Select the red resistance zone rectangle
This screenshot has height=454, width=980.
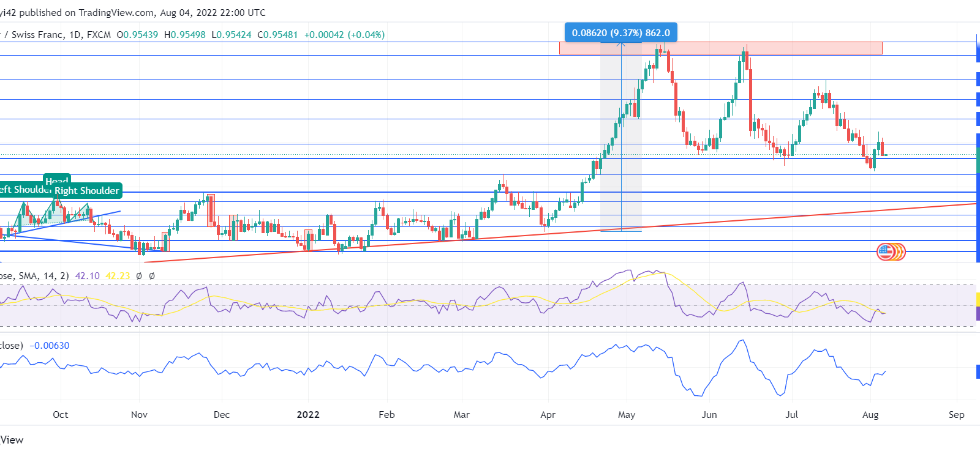[x=721, y=48]
